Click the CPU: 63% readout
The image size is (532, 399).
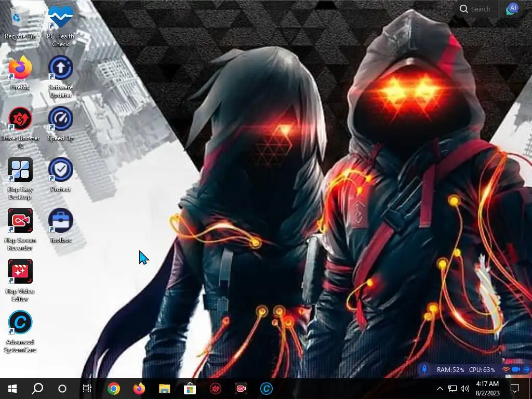[x=482, y=369]
